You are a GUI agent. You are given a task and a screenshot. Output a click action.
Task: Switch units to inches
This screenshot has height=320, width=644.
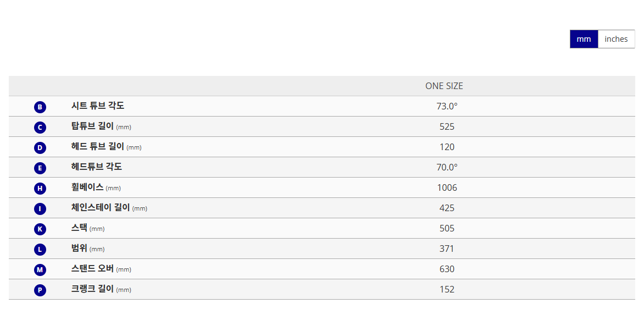pos(616,39)
